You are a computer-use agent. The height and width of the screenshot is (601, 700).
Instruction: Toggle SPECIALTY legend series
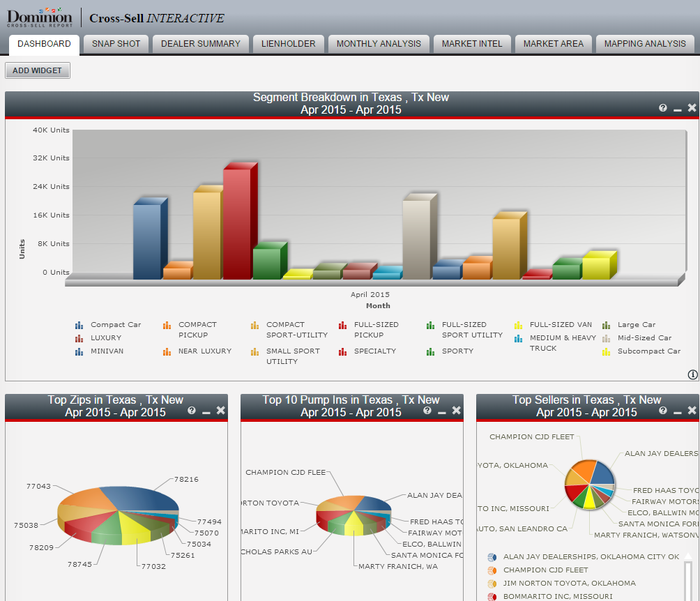click(367, 351)
